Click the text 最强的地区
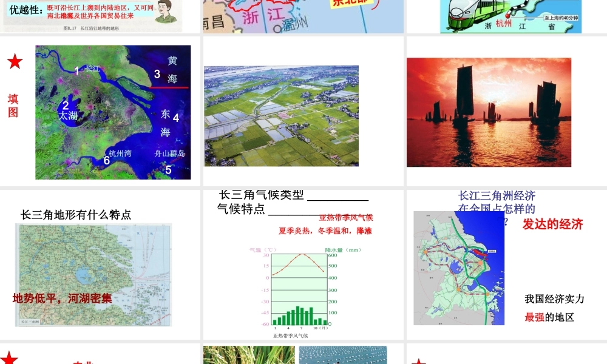Image resolution: width=607 pixels, height=364 pixels. (x=549, y=317)
